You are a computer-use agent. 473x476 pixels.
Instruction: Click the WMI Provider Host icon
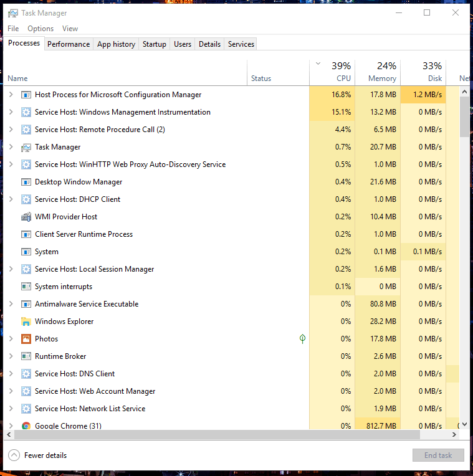pos(26,217)
